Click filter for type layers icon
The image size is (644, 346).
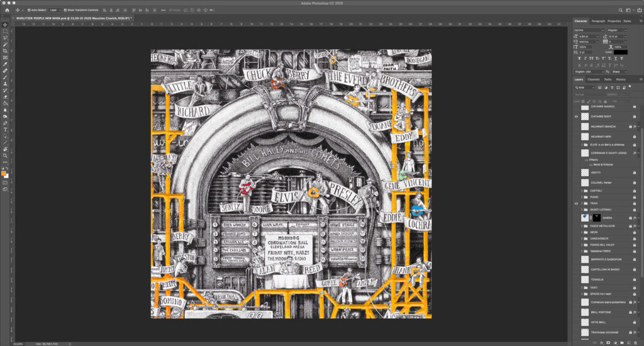[612, 87]
